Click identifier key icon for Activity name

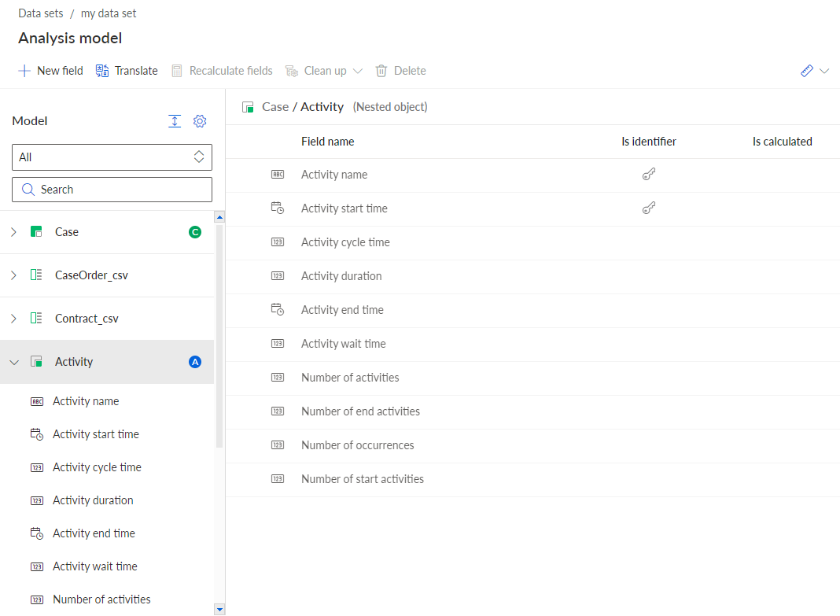click(x=649, y=175)
